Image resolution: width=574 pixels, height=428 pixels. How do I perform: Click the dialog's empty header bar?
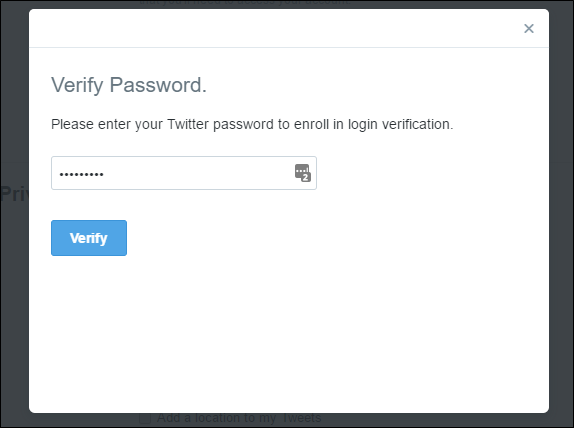(x=275, y=28)
